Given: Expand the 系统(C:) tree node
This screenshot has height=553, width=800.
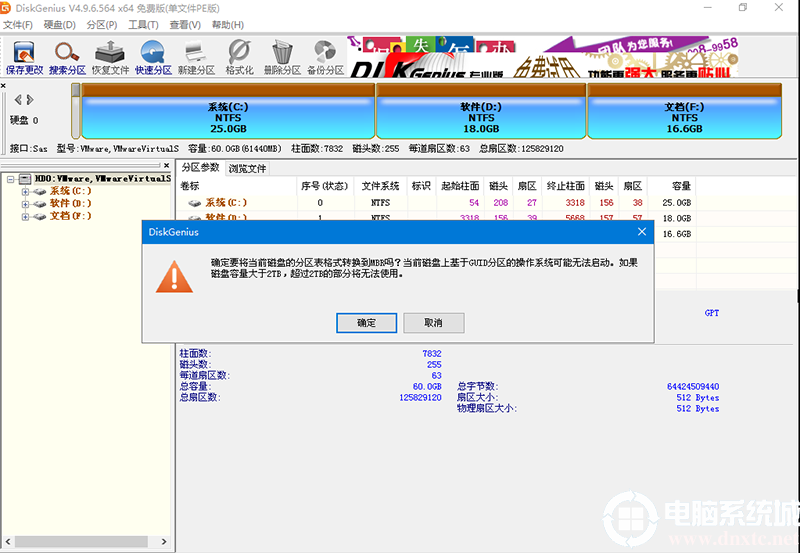Looking at the screenshot, I should pos(25,192).
